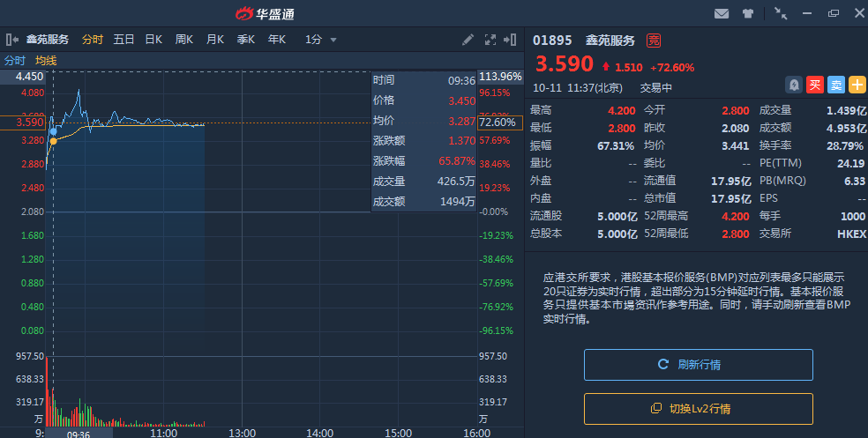Toggle the 均线 average line legend

point(46,61)
